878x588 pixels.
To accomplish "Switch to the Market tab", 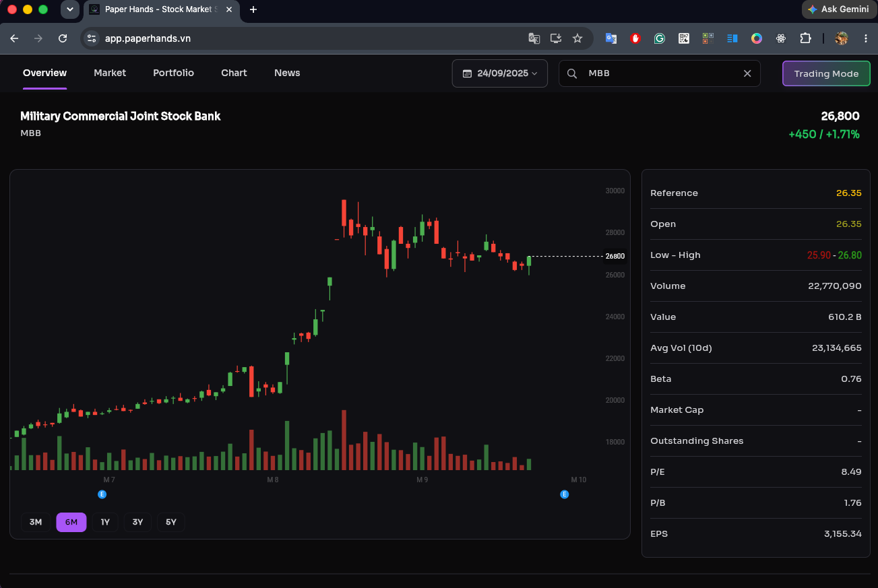I will coord(110,73).
